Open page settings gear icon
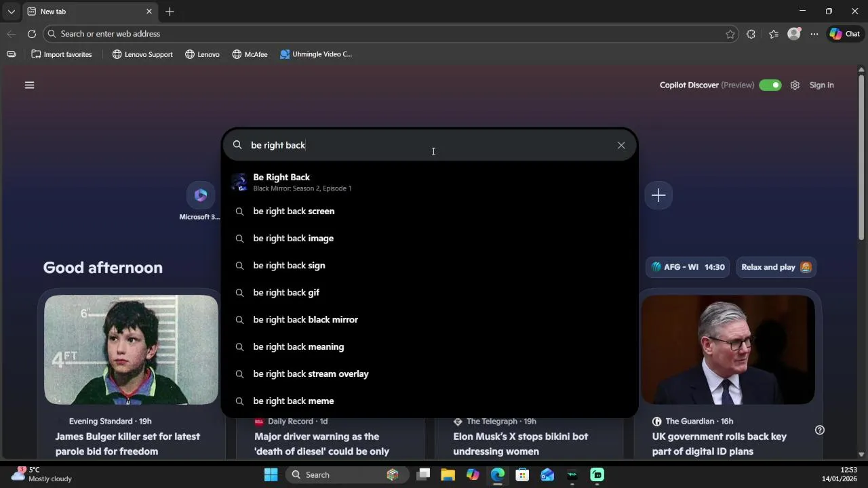 click(795, 85)
